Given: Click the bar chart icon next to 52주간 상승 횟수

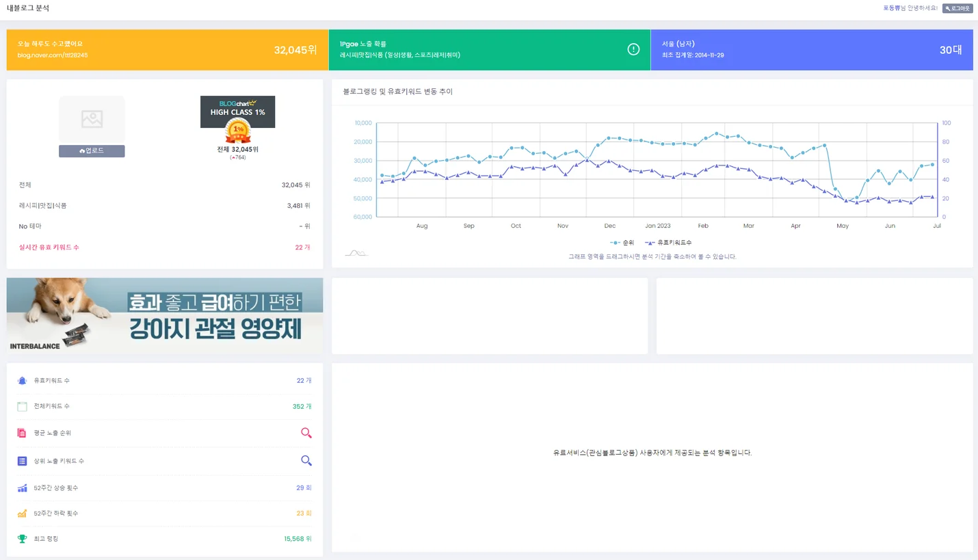Looking at the screenshot, I should (22, 488).
